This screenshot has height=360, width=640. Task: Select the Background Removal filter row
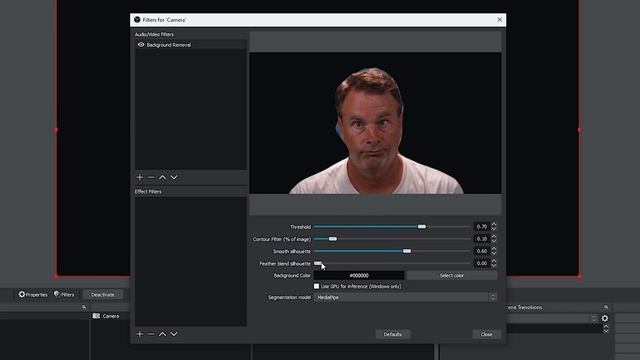191,45
